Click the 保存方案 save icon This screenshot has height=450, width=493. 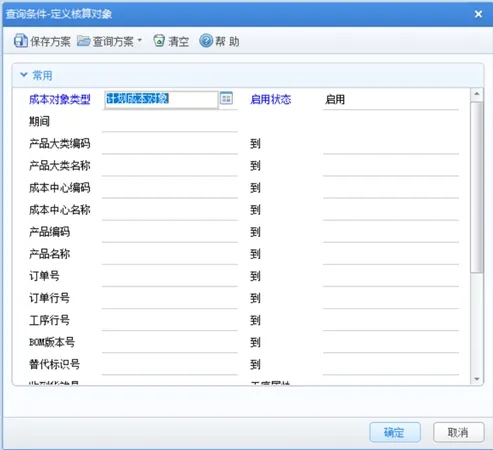(x=21, y=41)
